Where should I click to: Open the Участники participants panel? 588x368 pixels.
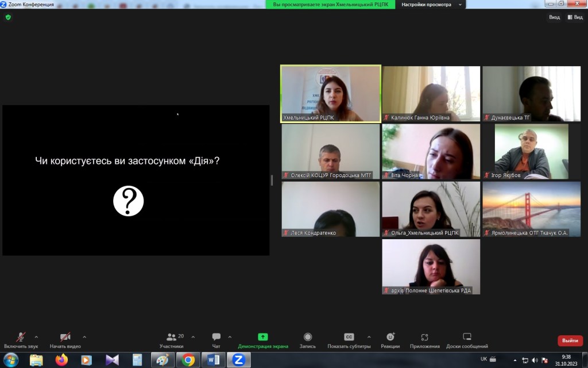[171, 340]
